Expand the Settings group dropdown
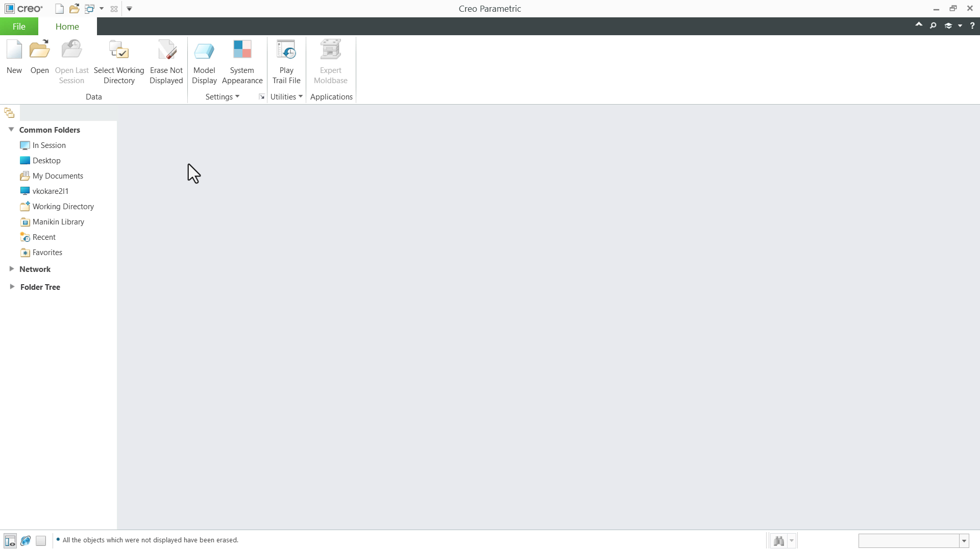The image size is (980, 551). click(x=223, y=97)
